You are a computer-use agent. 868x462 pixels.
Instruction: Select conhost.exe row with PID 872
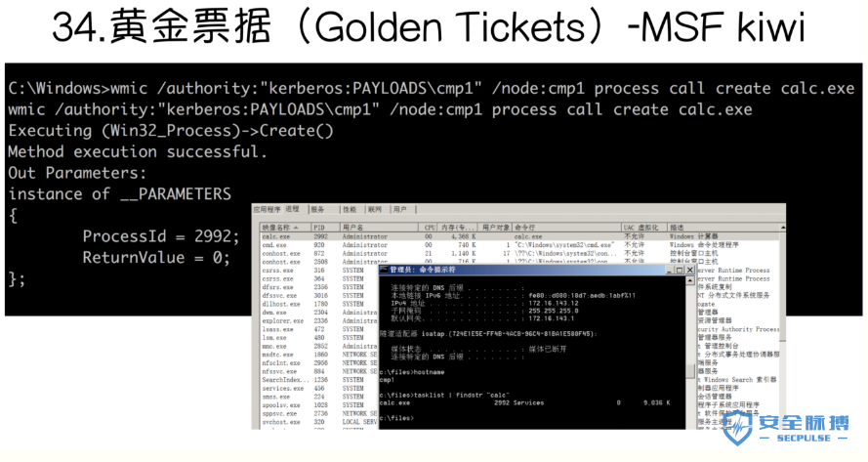(x=519, y=254)
